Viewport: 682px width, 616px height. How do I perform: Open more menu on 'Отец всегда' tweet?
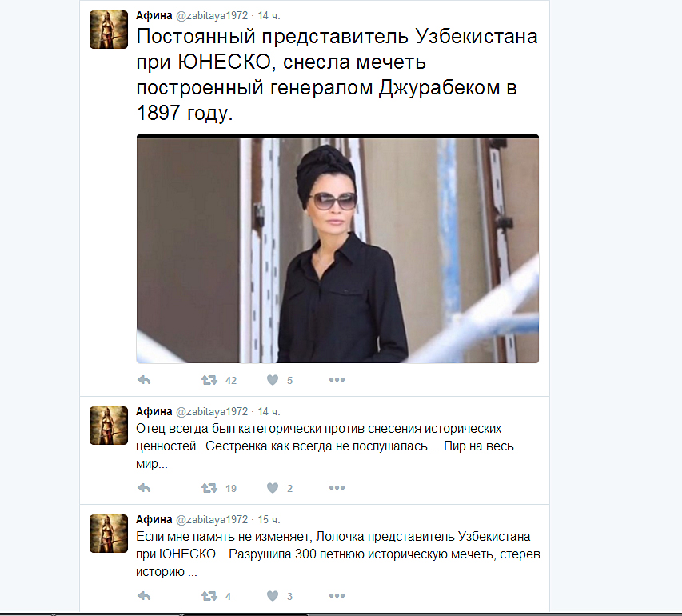pos(337,487)
